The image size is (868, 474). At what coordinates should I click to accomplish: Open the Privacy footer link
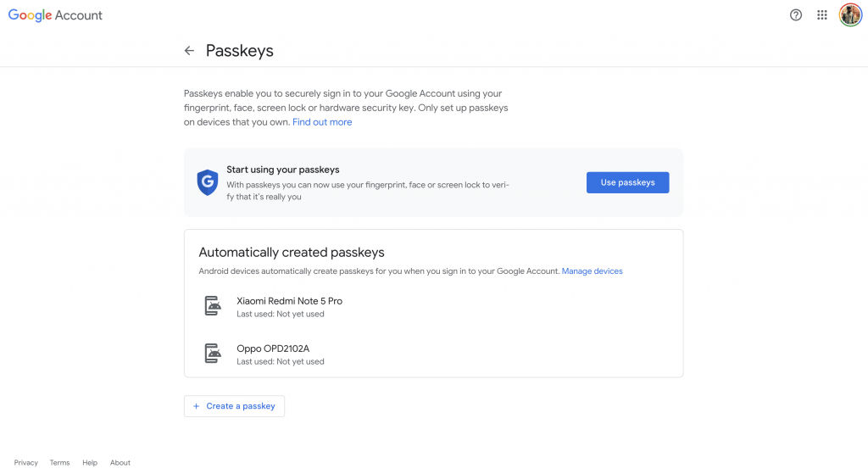tap(26, 463)
